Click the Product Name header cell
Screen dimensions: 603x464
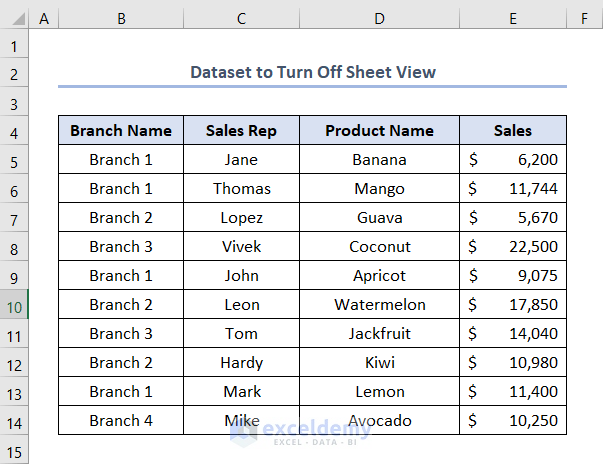[x=379, y=130]
